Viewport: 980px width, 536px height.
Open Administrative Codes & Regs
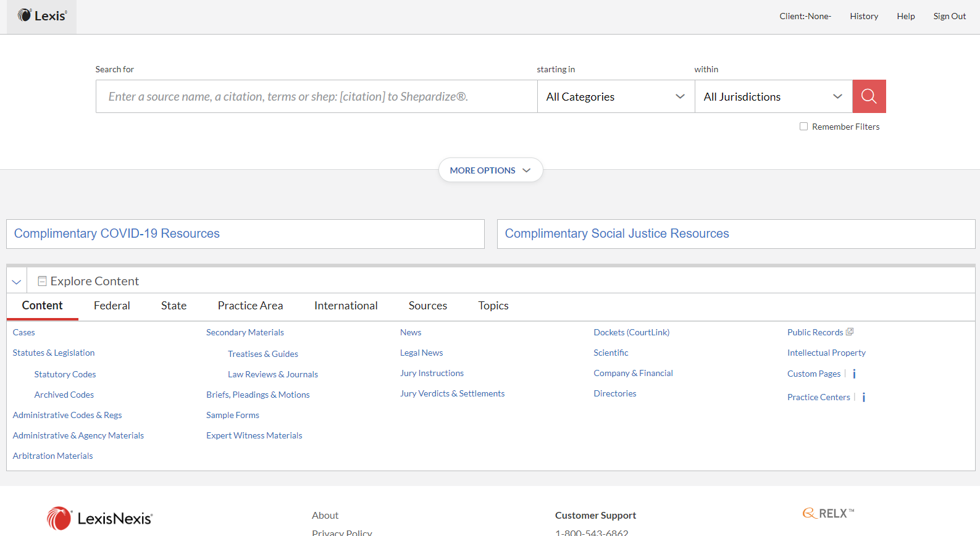67,415
